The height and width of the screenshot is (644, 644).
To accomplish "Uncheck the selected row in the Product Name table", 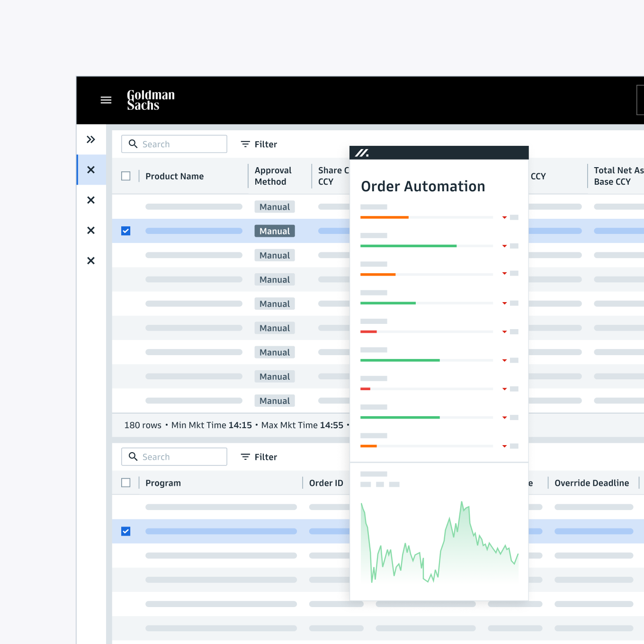I will pos(125,231).
